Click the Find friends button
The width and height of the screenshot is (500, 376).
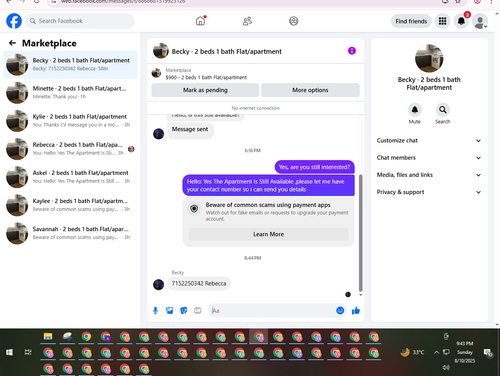tap(411, 21)
